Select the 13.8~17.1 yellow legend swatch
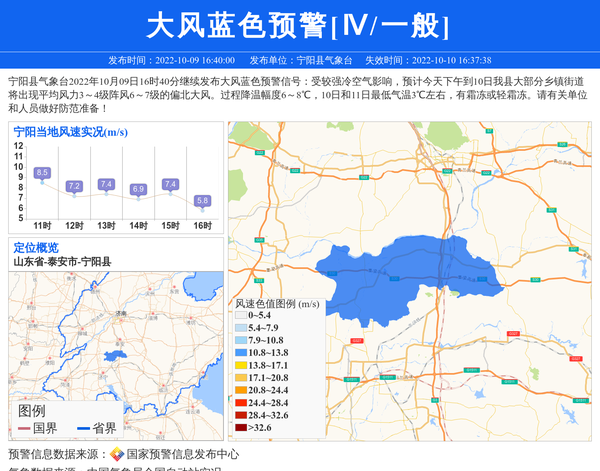This screenshot has height=471, width=600. 240,366
